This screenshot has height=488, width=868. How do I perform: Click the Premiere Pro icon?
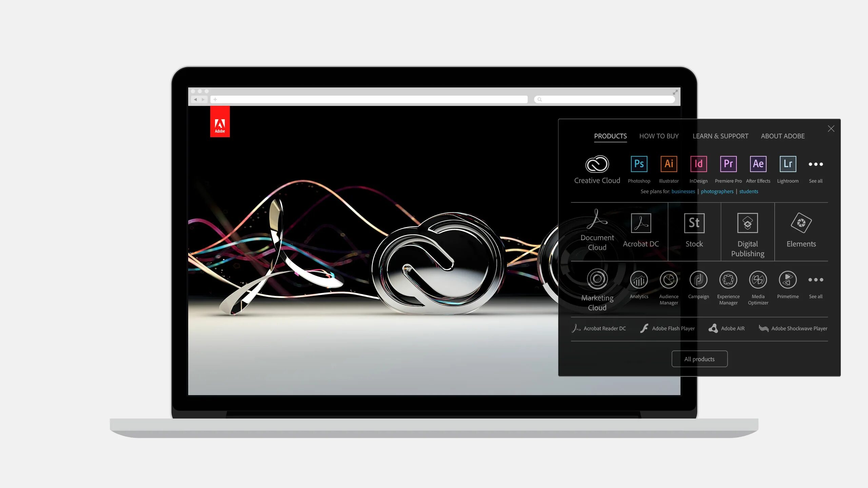[x=728, y=163]
